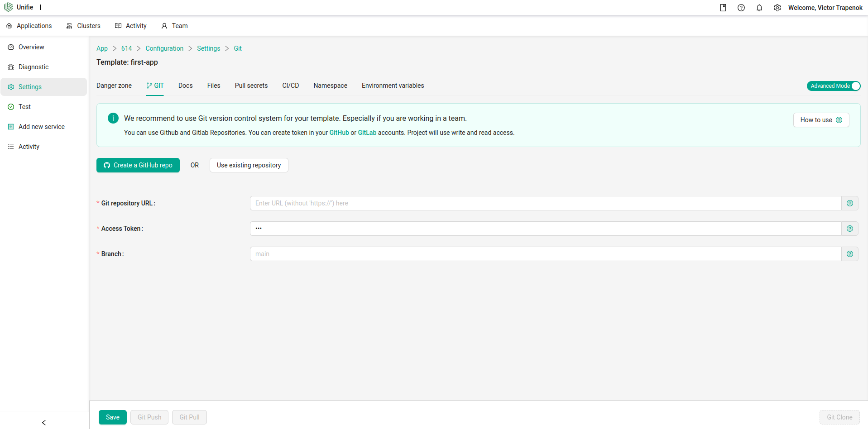Click the Template: first-app heading
Image resolution: width=868 pixels, height=429 pixels.
tap(127, 62)
